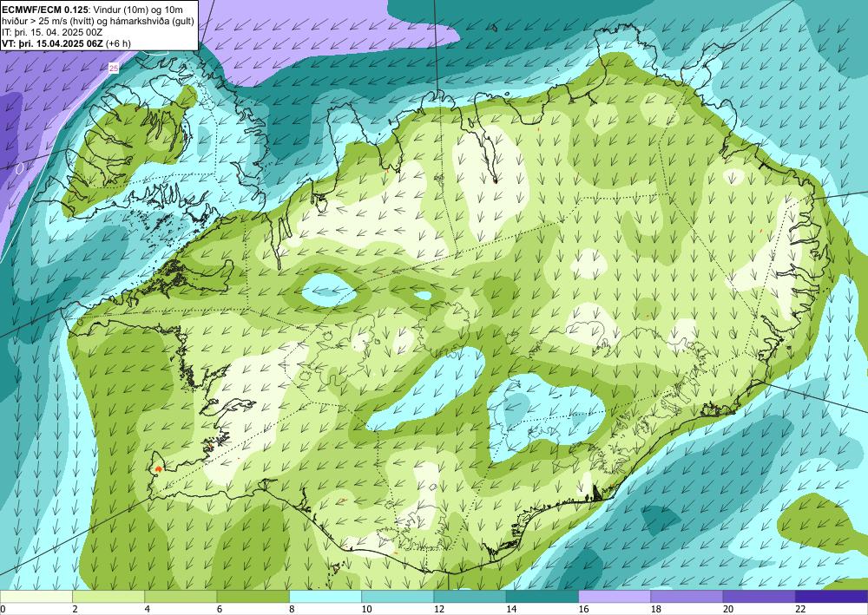Viewport: 868px width, 615px height.
Task: Click the 10–12 m/s turquoise legend swatch
Action: (398, 596)
